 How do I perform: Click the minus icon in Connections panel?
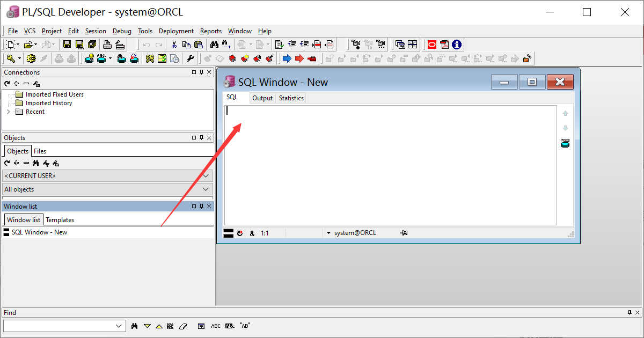pyautogui.click(x=26, y=84)
